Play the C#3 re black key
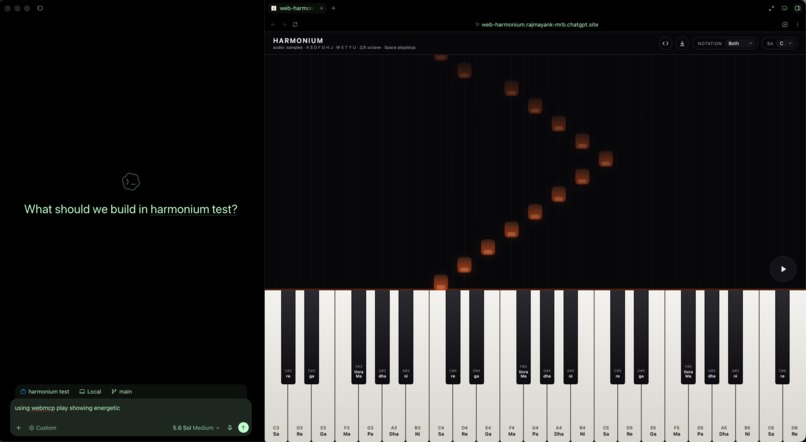The image size is (806, 442). (288, 337)
